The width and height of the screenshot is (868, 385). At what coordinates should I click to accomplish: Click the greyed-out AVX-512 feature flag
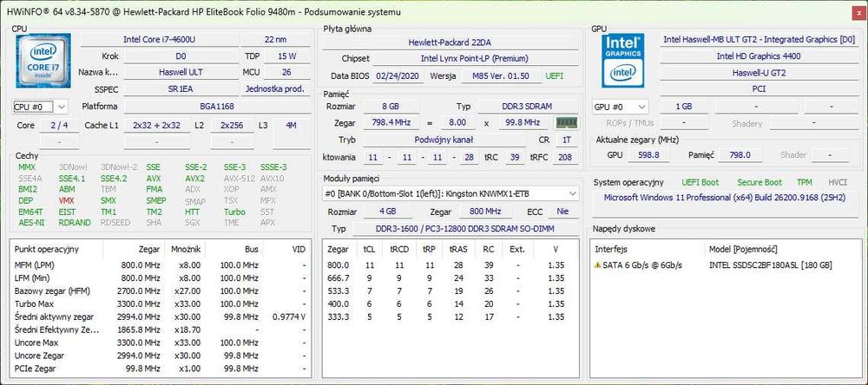click(239, 178)
